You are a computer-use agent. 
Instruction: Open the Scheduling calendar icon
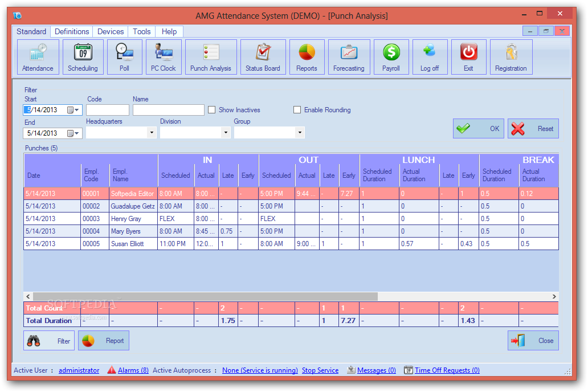pyautogui.click(x=83, y=57)
